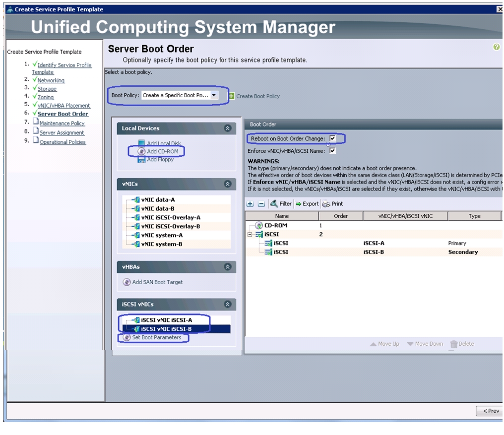The image size is (504, 435).
Task: Click the vNIC iSCSI-Overlay-A icon
Action: point(136,217)
